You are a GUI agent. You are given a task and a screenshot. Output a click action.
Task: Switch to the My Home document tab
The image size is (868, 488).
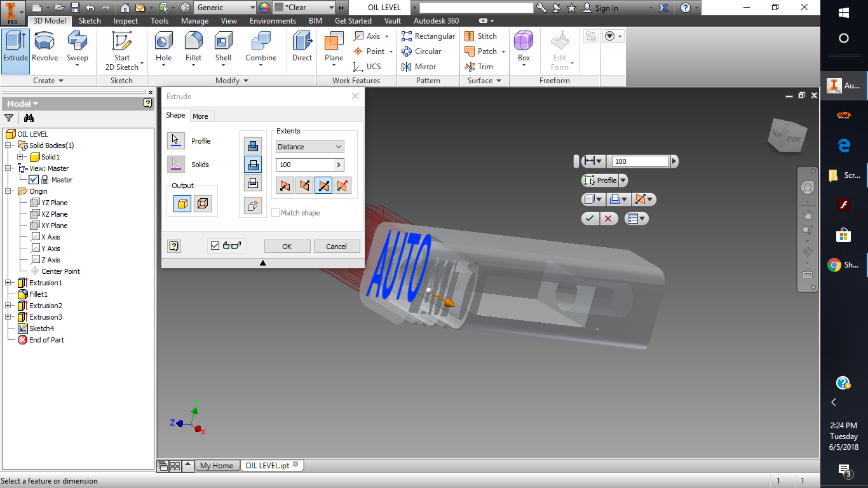217,466
